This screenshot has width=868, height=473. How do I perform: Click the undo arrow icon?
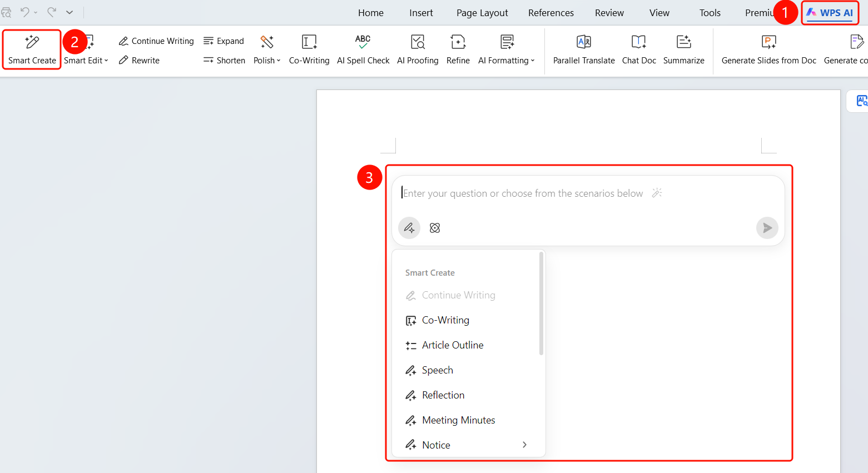click(25, 12)
